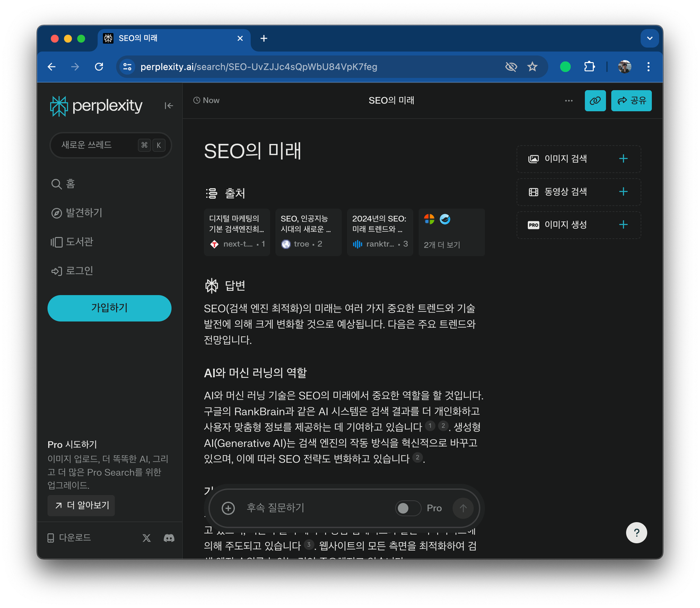Image resolution: width=700 pixels, height=608 pixels.
Task: Collapse the sidebar with arrow icon
Action: (169, 106)
